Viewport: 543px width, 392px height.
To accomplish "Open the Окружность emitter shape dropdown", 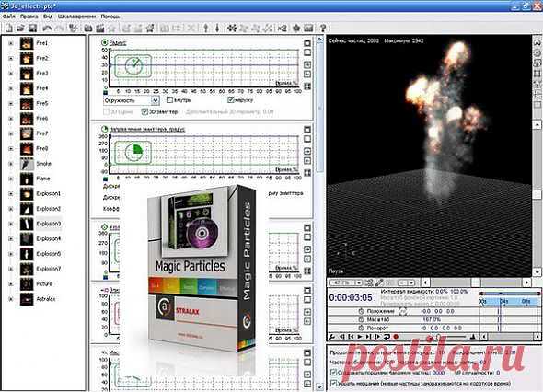I will 155,100.
